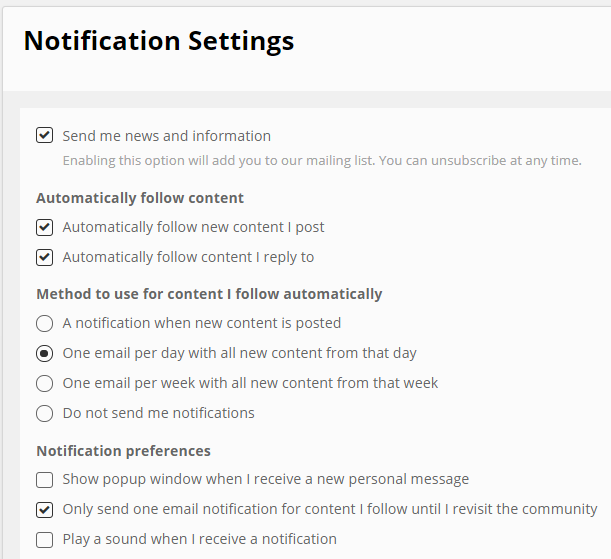The width and height of the screenshot is (611, 559).
Task: Select A notification when new content is posted
Action: [44, 323]
